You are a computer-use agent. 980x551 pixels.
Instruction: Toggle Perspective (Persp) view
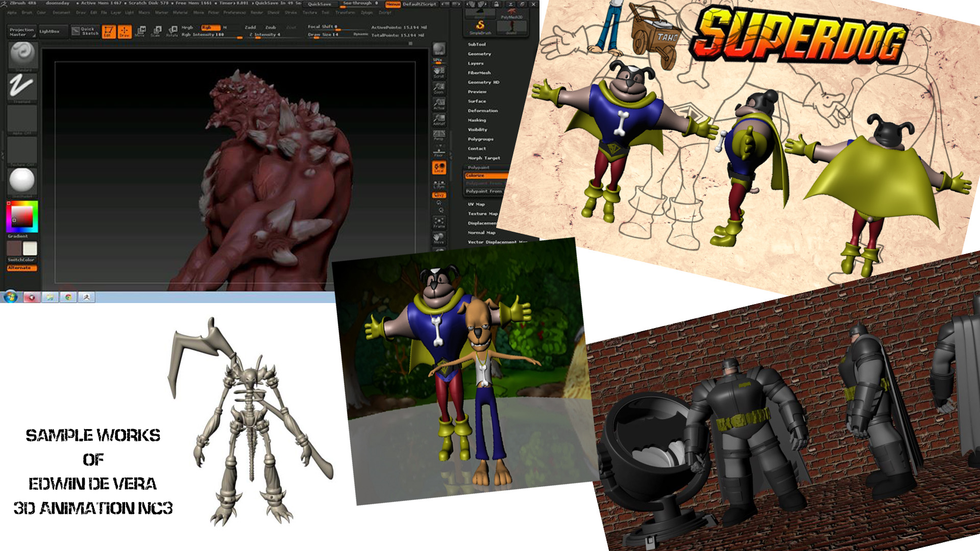[439, 135]
